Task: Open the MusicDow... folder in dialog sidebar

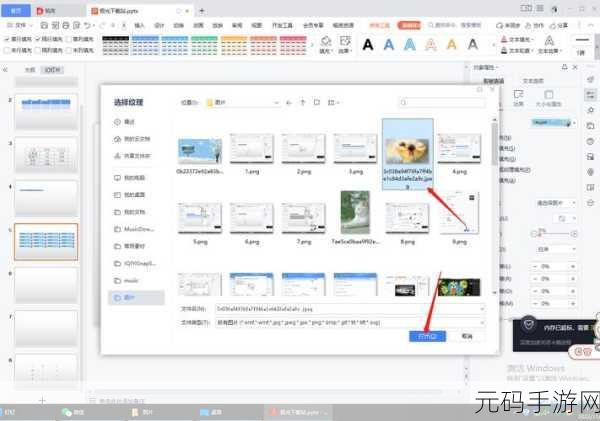Action: [x=134, y=229]
